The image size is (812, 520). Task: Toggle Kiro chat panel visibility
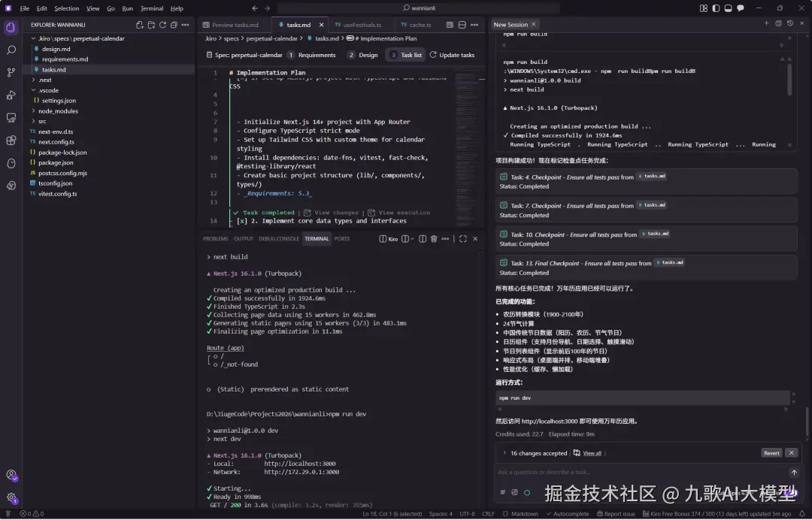[741, 8]
